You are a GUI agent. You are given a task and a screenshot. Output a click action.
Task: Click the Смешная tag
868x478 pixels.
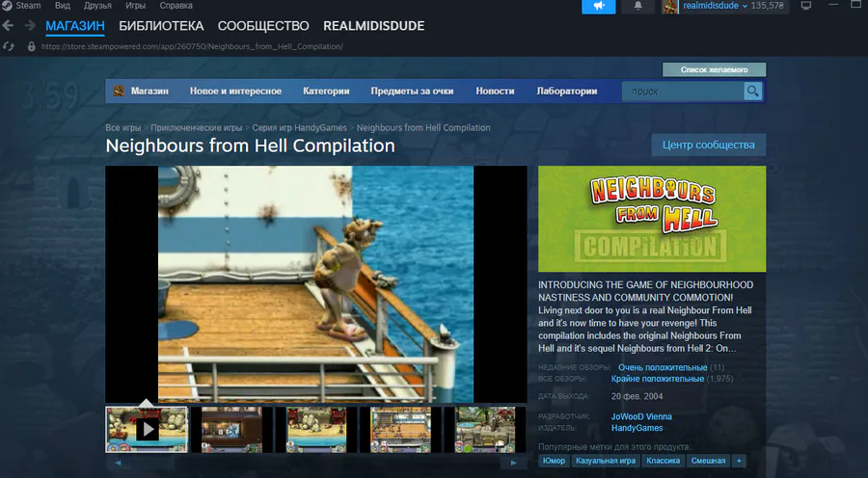(708, 461)
